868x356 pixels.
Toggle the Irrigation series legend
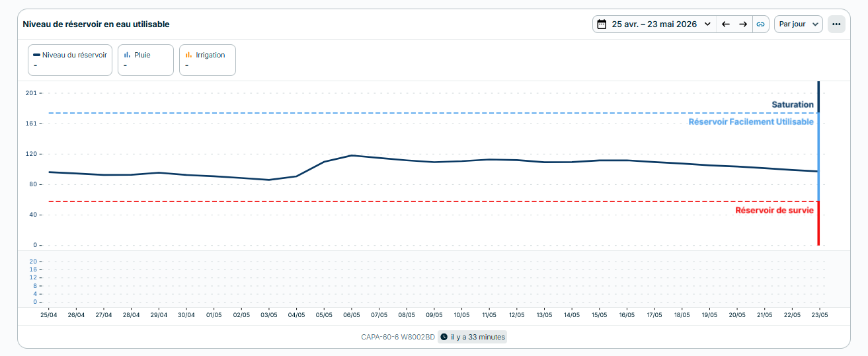(x=208, y=60)
